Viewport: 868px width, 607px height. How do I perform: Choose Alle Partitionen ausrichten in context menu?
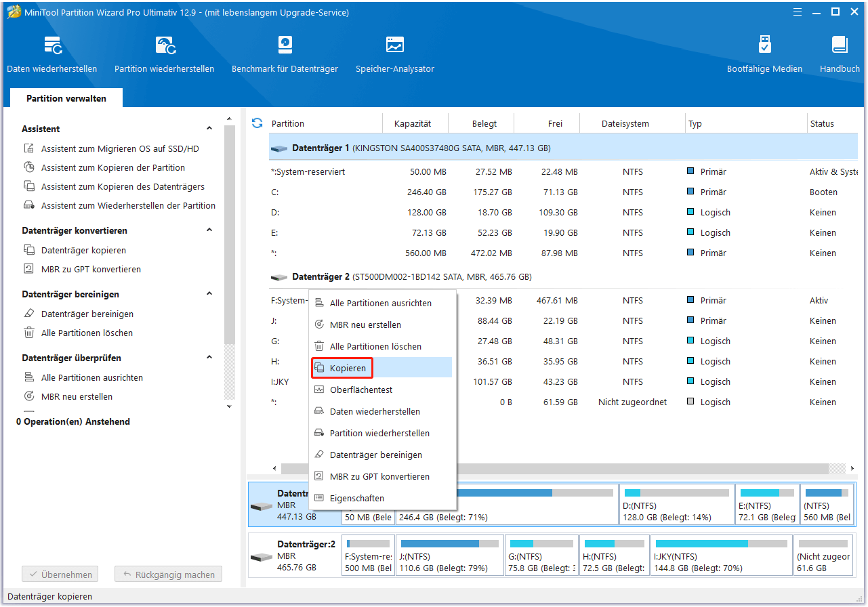[381, 303]
